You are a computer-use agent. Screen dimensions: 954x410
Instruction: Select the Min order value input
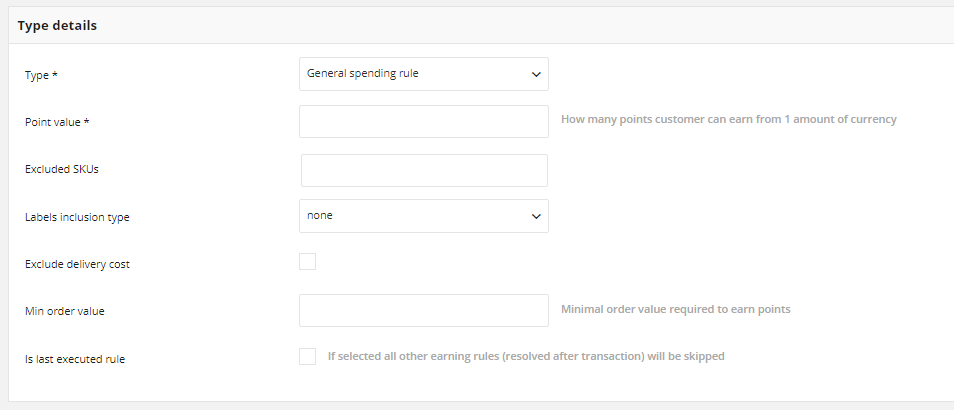point(423,310)
